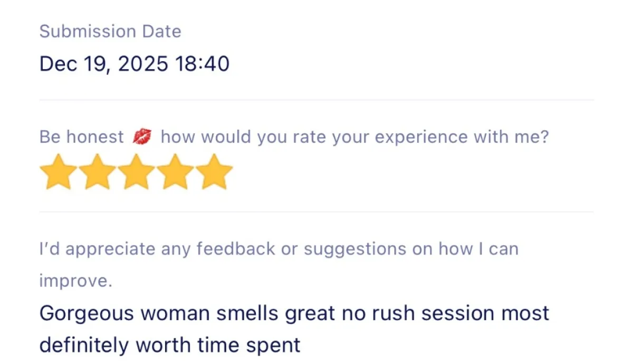This screenshot has width=633, height=364.
Task: Click the first star in the rating
Action: pos(59,172)
